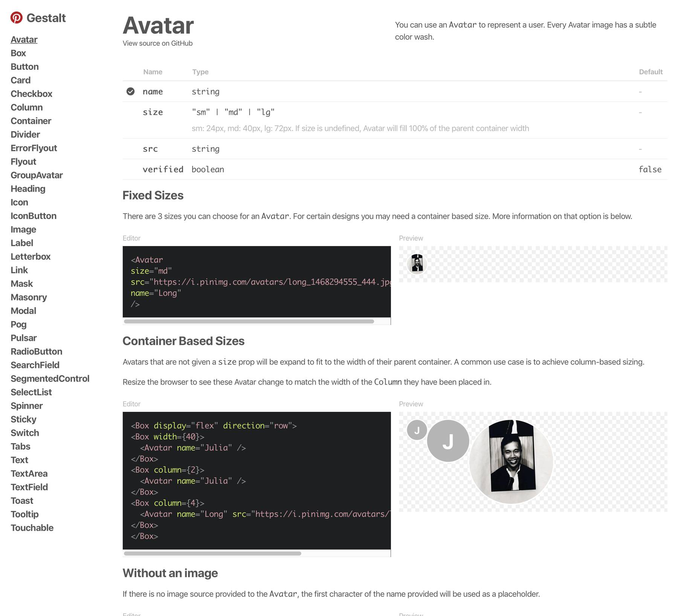Open the SegmentedControl documentation

pos(50,379)
